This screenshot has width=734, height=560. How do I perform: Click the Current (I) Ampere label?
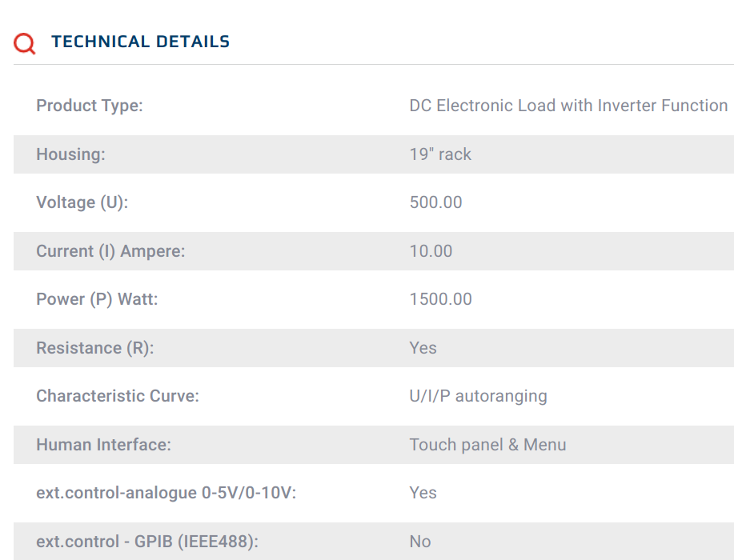(110, 251)
